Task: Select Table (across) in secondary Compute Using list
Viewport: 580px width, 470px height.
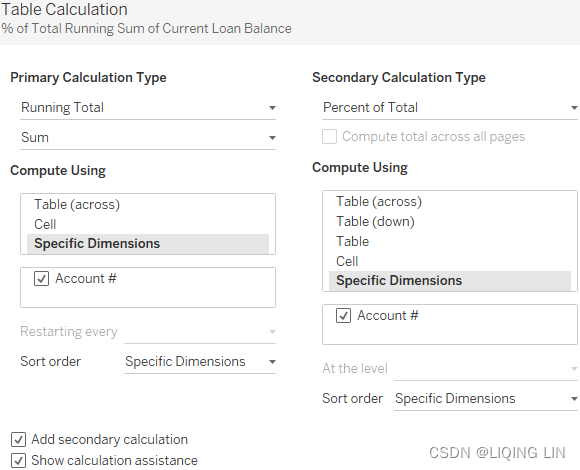Action: [450, 202]
